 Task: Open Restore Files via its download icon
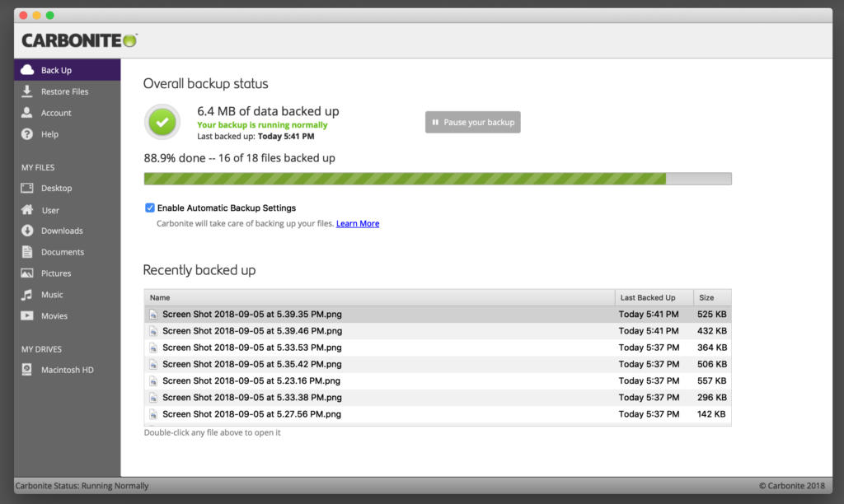coord(28,91)
